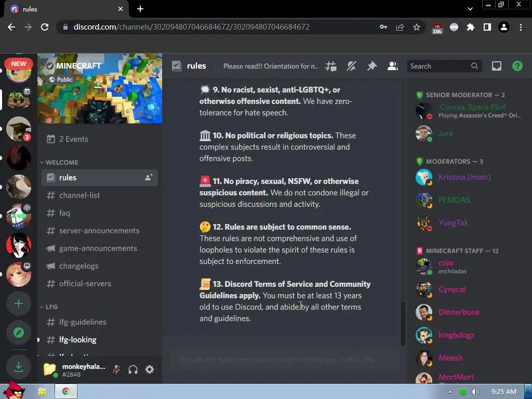Open browser Extensions puzzle icon
Viewport: 532px width, 399px height.
pos(470,27)
